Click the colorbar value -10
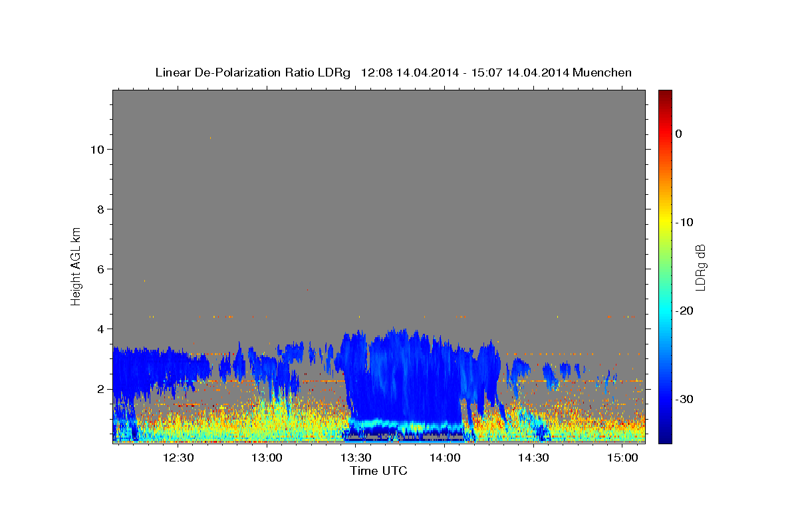This screenshot has width=798, height=532. click(x=685, y=222)
